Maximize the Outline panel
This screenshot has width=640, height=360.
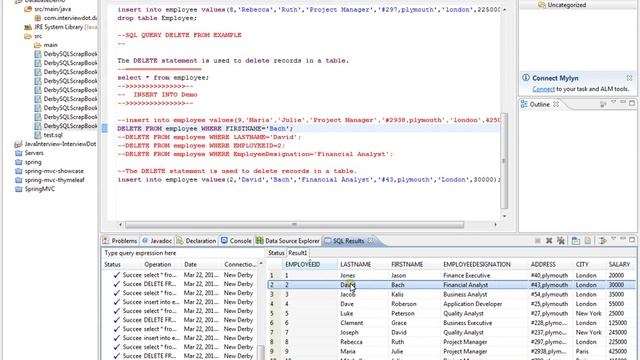tap(632, 103)
